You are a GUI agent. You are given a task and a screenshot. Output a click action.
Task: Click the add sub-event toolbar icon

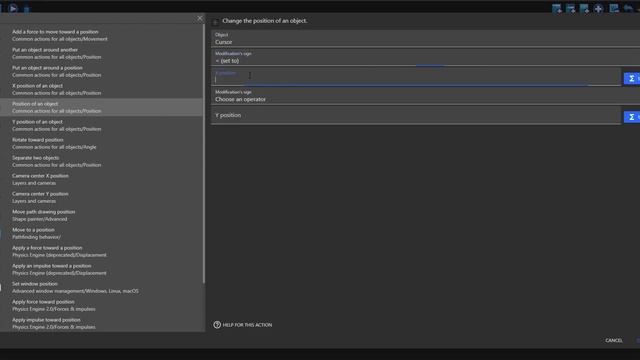click(x=570, y=9)
